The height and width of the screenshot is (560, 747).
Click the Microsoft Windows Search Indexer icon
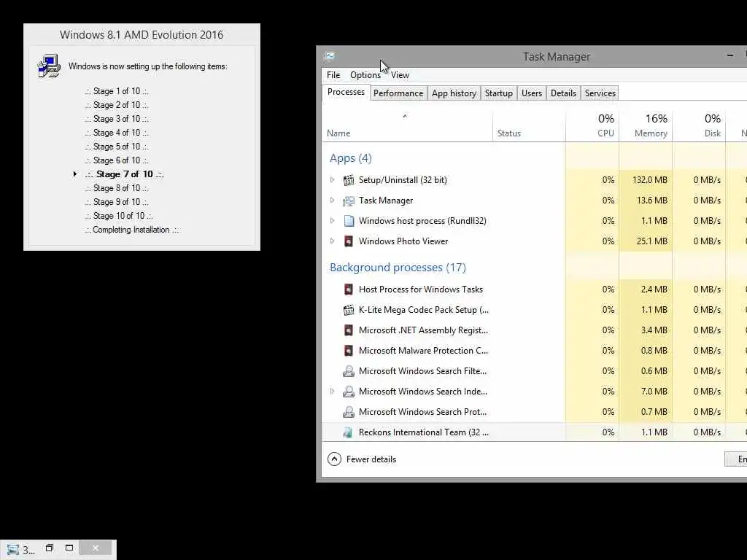pos(349,392)
